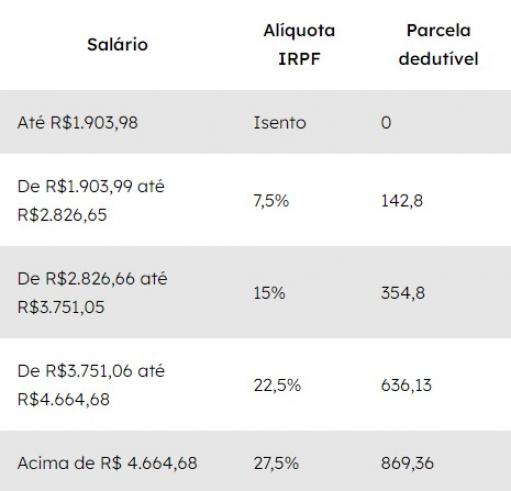Click the 142,8 deductible value
This screenshot has width=511, height=491.
(402, 201)
